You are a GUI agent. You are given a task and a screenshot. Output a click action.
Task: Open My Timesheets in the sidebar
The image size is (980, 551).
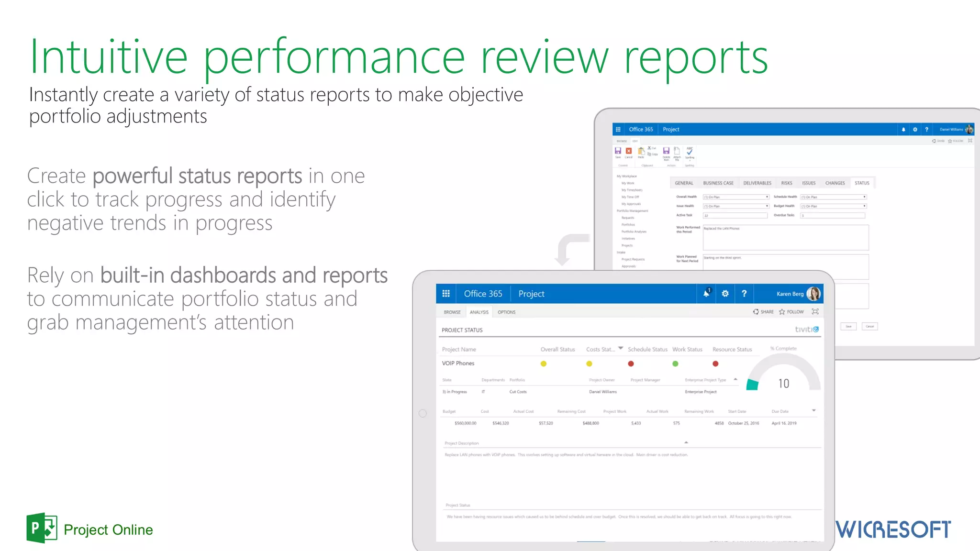[632, 190]
